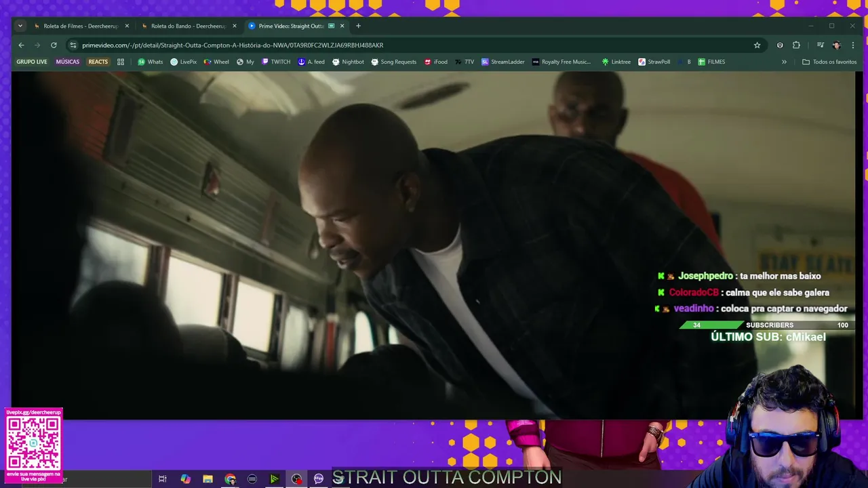Open File Explorer from the taskbar

[x=208, y=479]
